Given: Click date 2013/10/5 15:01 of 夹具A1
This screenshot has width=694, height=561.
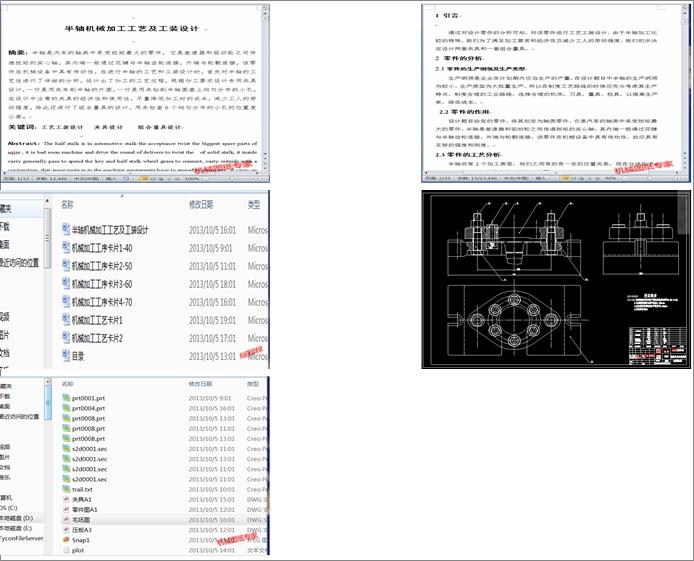Looking at the screenshot, I should point(212,500).
